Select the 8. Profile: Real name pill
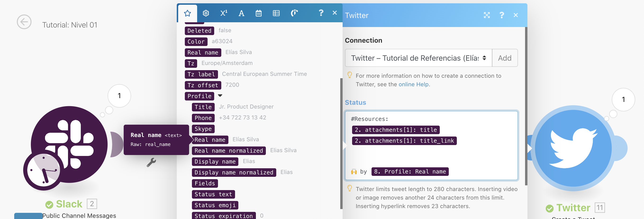This screenshot has width=644, height=219. pos(410,172)
